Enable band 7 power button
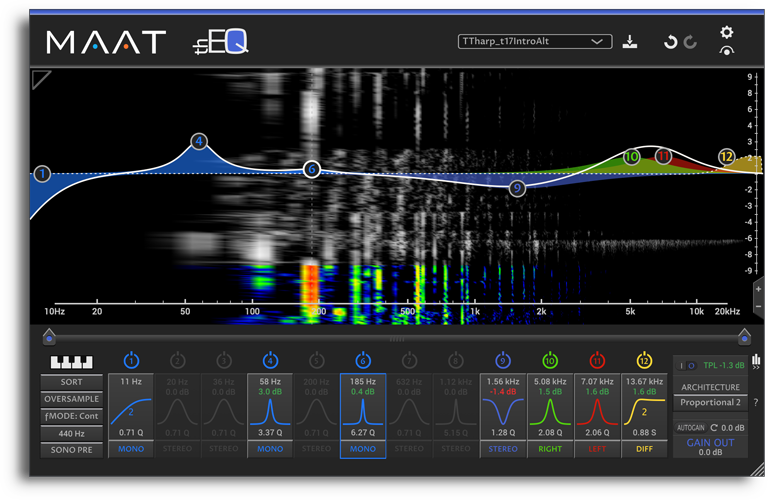Viewport: 768px width, 500px height. [x=409, y=360]
